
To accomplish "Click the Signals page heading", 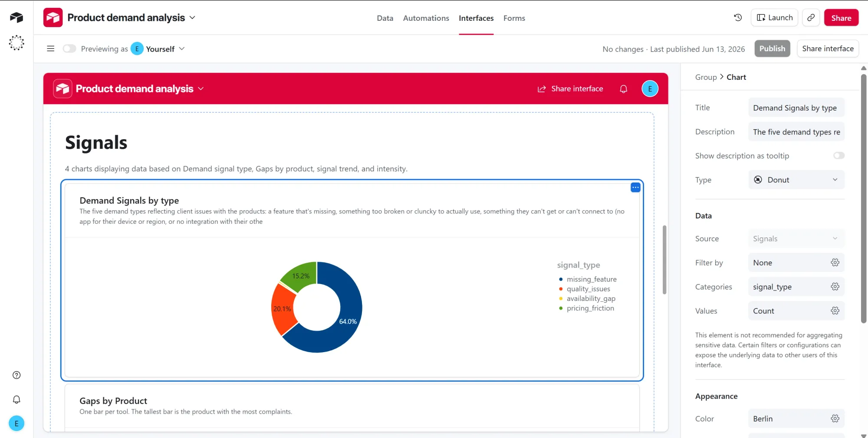I will [x=96, y=143].
